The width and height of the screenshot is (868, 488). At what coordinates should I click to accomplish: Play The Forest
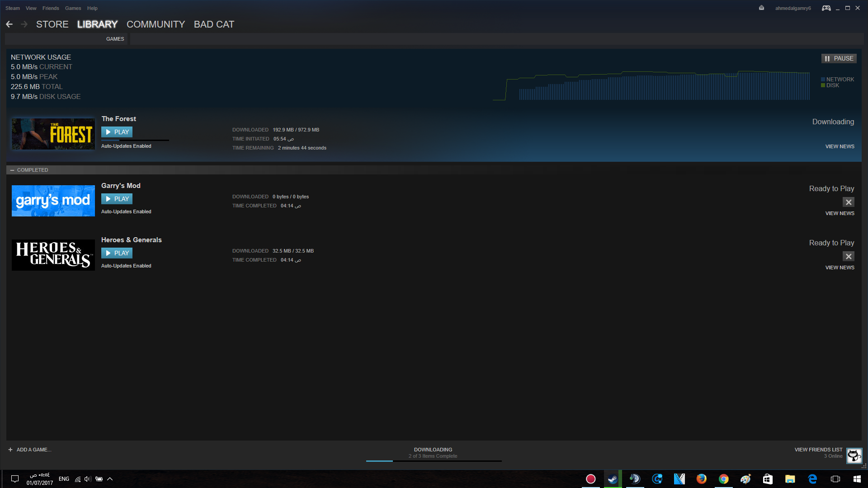click(x=117, y=132)
